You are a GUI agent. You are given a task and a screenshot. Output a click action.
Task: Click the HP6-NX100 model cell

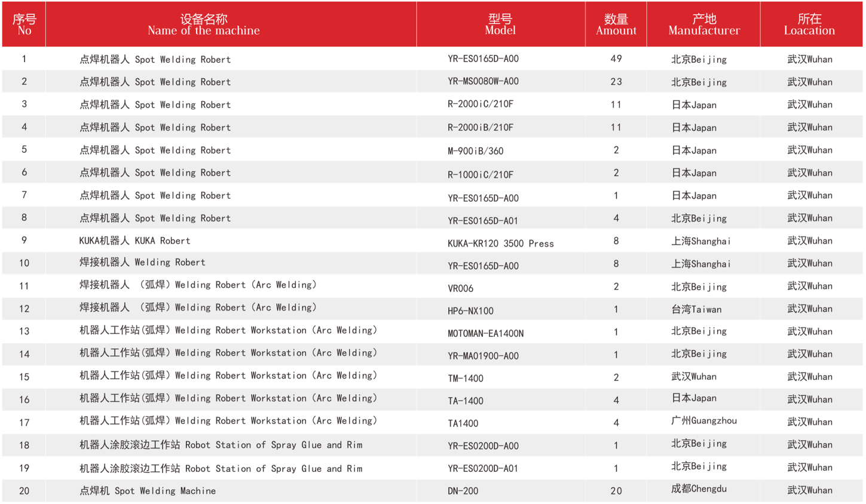470,311
